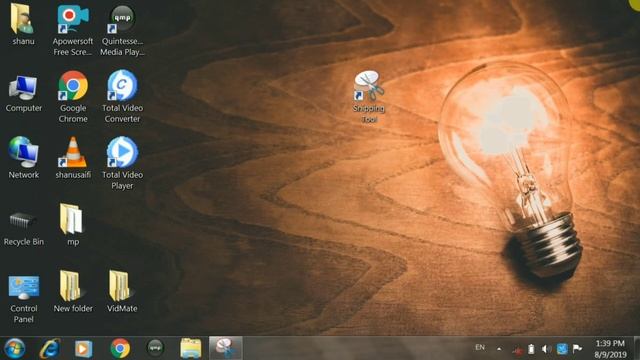
Task: Open the shanu user folder icon
Action: (23, 24)
